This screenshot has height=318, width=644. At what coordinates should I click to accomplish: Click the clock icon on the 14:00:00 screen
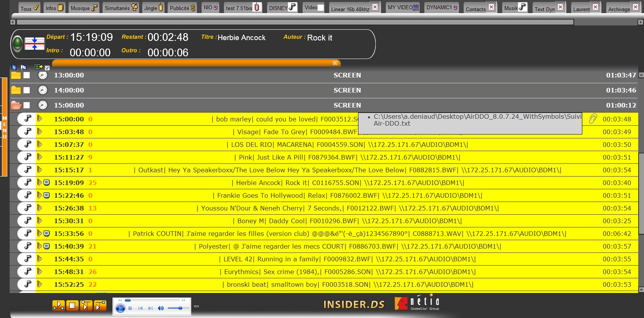pos(43,90)
